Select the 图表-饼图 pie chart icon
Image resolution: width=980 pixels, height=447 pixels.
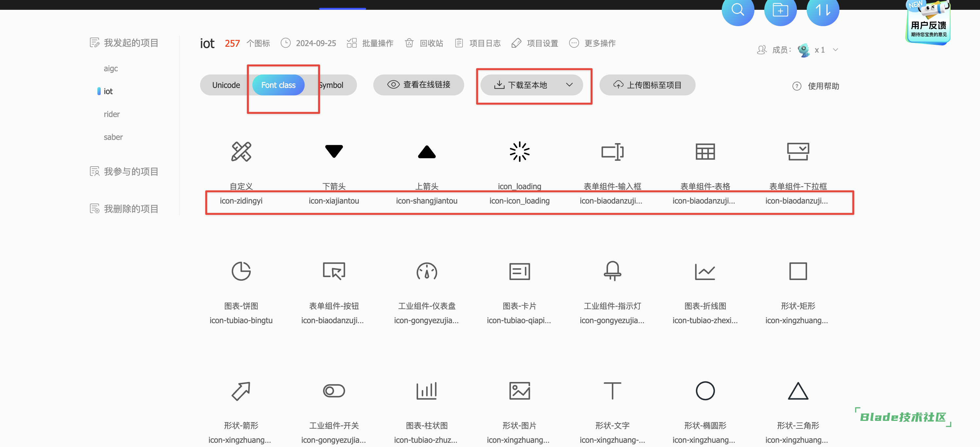tap(241, 271)
